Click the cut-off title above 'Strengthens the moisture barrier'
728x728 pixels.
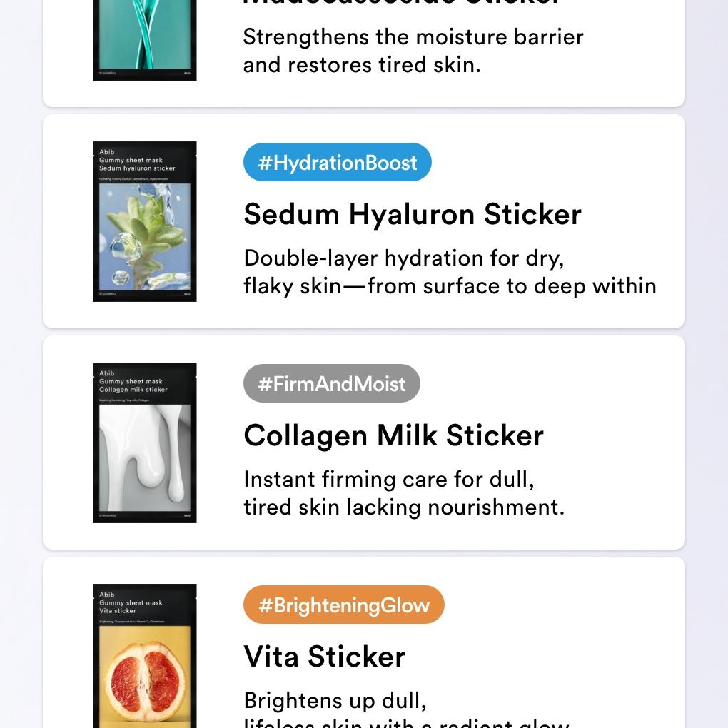click(x=400, y=3)
